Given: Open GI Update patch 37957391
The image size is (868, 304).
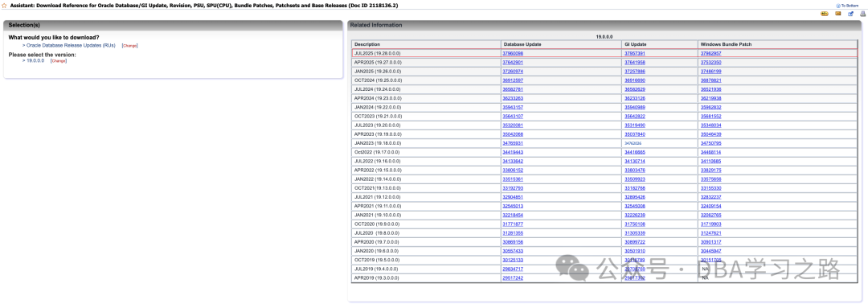Looking at the screenshot, I should click(634, 53).
